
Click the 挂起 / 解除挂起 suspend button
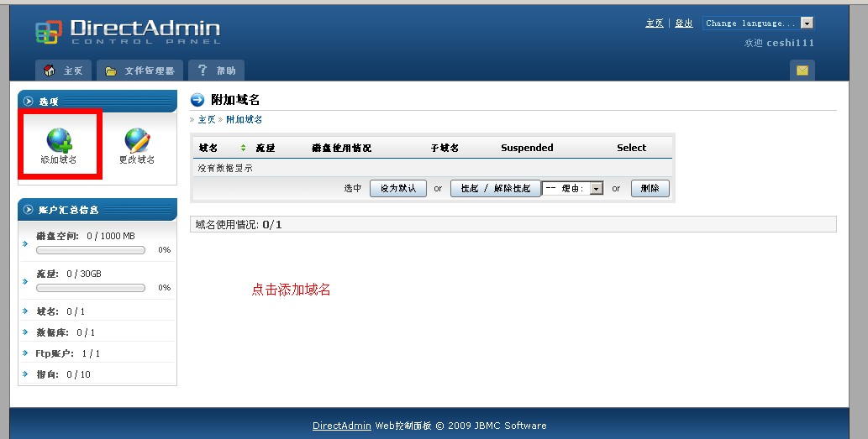coord(496,188)
